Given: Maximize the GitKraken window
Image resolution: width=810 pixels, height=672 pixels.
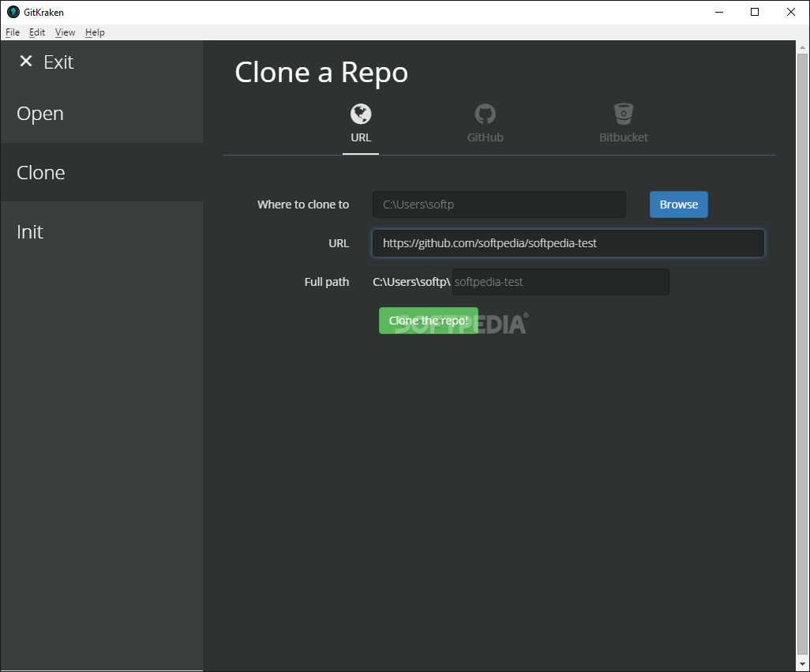Looking at the screenshot, I should (x=755, y=12).
